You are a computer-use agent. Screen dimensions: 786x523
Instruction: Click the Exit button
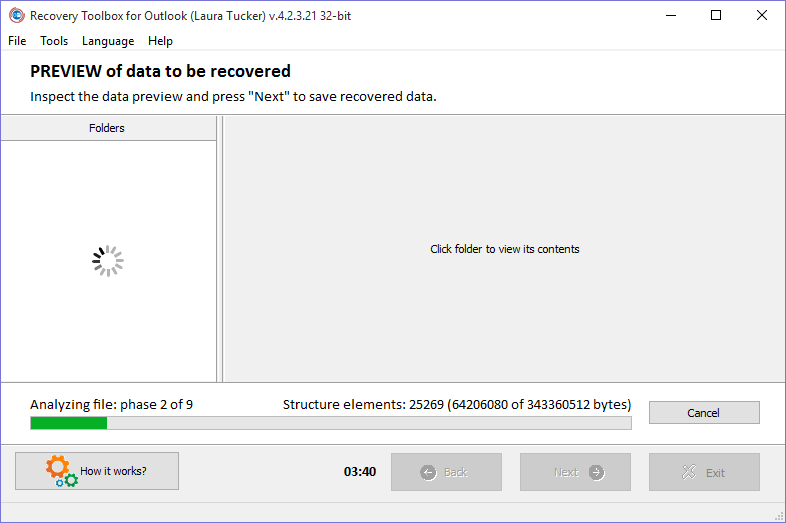click(704, 472)
